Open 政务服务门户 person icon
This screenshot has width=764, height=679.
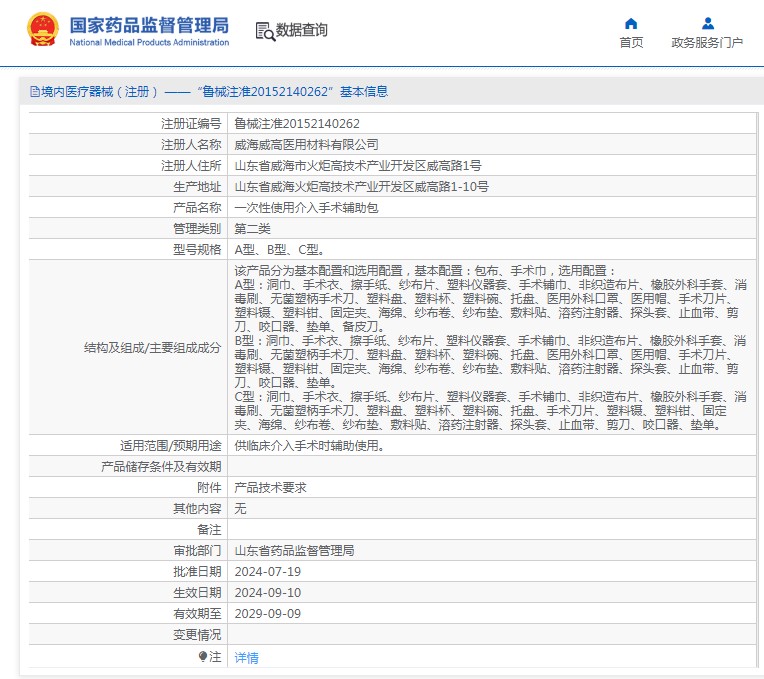707,23
